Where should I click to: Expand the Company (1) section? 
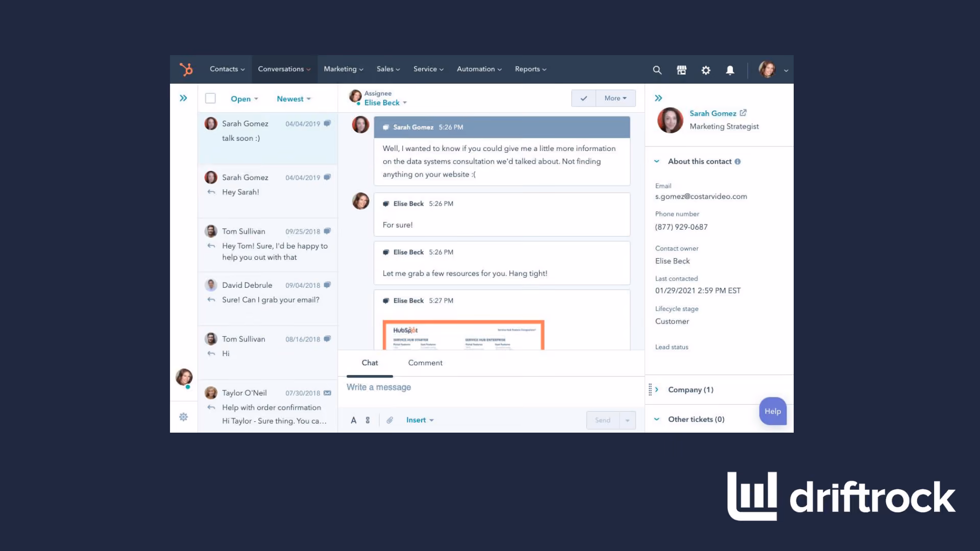(x=657, y=389)
